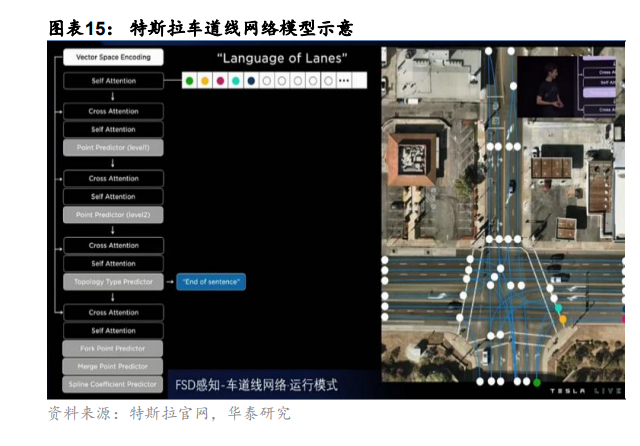This screenshot has height=446, width=640.
Task: Click the presenter video thumbnail on the map
Action: coord(567,87)
